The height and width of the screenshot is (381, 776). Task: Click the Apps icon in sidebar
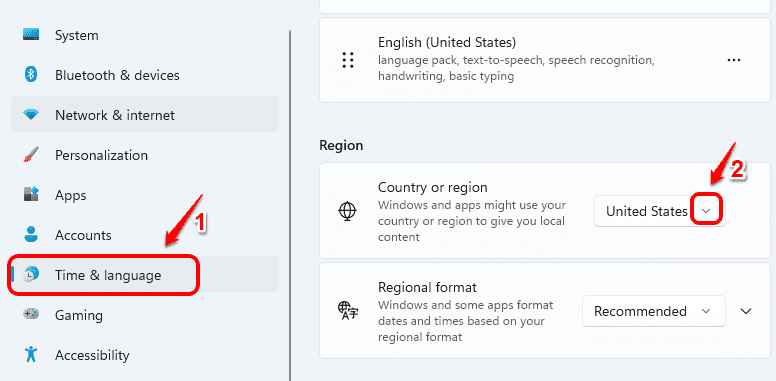[31, 195]
